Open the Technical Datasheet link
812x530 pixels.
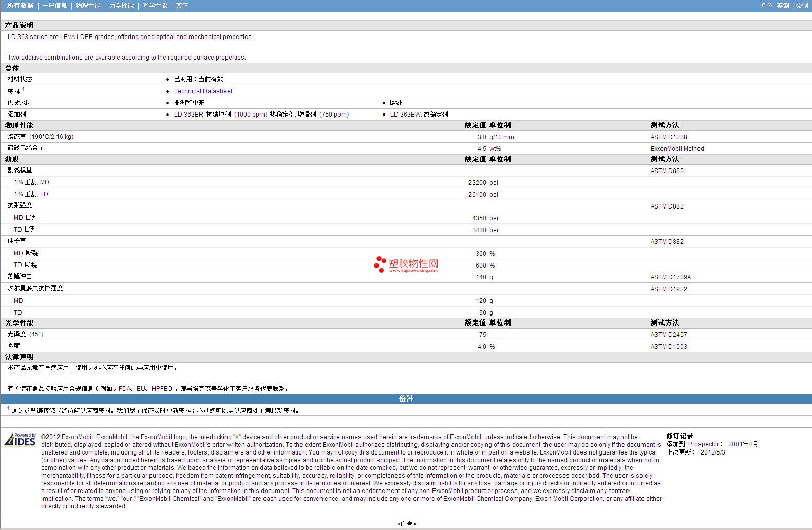(203, 91)
